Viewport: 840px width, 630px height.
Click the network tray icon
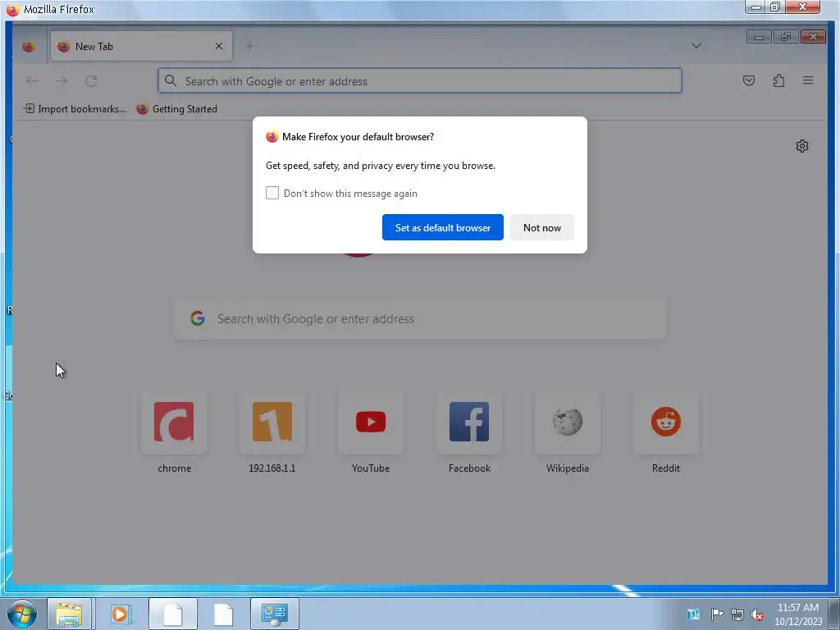coord(737,614)
